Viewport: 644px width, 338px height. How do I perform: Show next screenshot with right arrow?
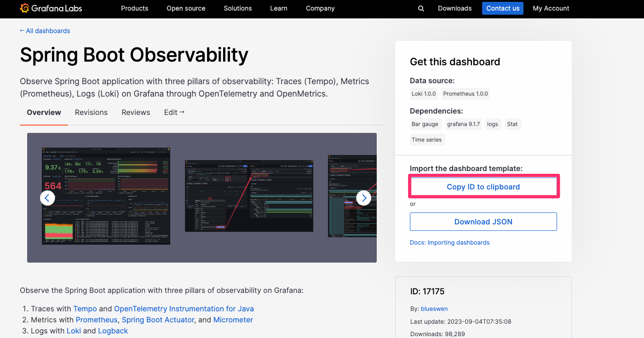click(x=364, y=198)
